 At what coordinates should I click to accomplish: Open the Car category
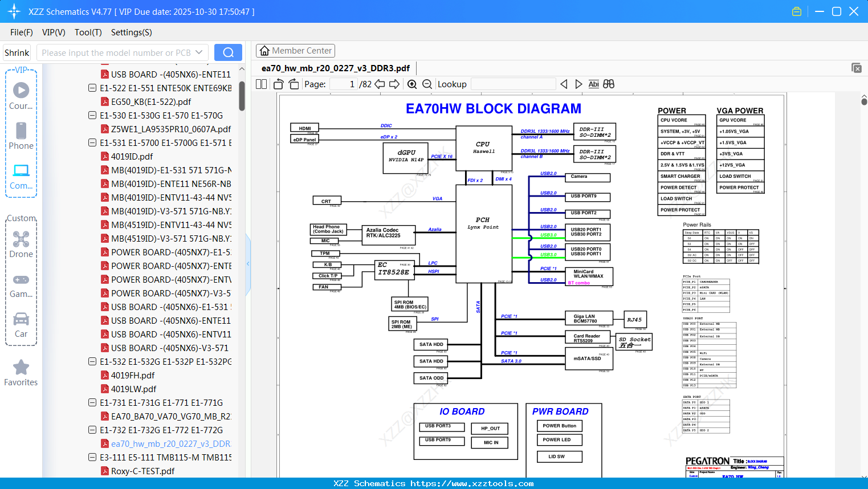tap(21, 325)
